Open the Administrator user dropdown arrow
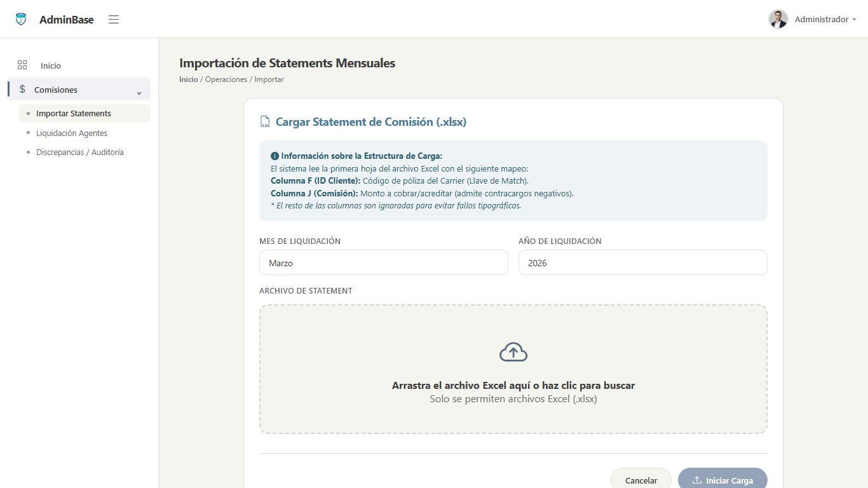The image size is (868, 488). pyautogui.click(x=854, y=20)
